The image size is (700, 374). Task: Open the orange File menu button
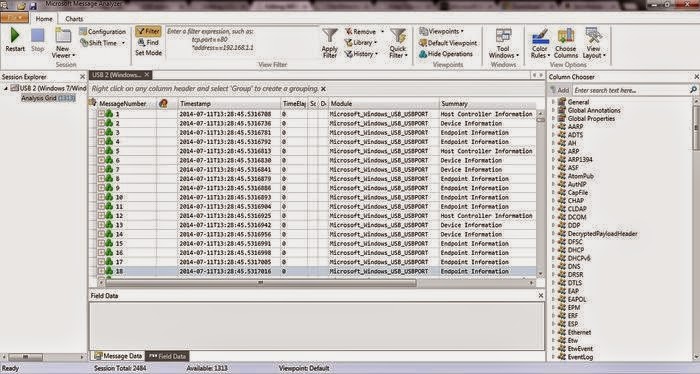coord(14,18)
